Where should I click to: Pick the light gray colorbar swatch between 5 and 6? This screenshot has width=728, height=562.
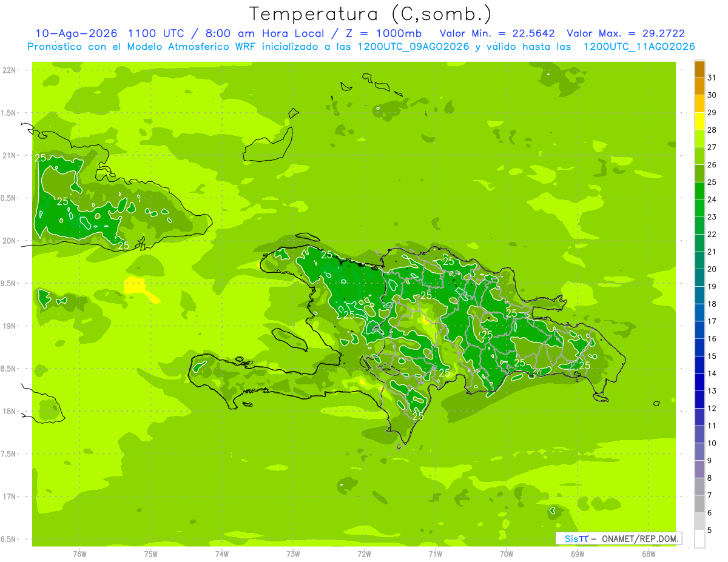(x=699, y=521)
